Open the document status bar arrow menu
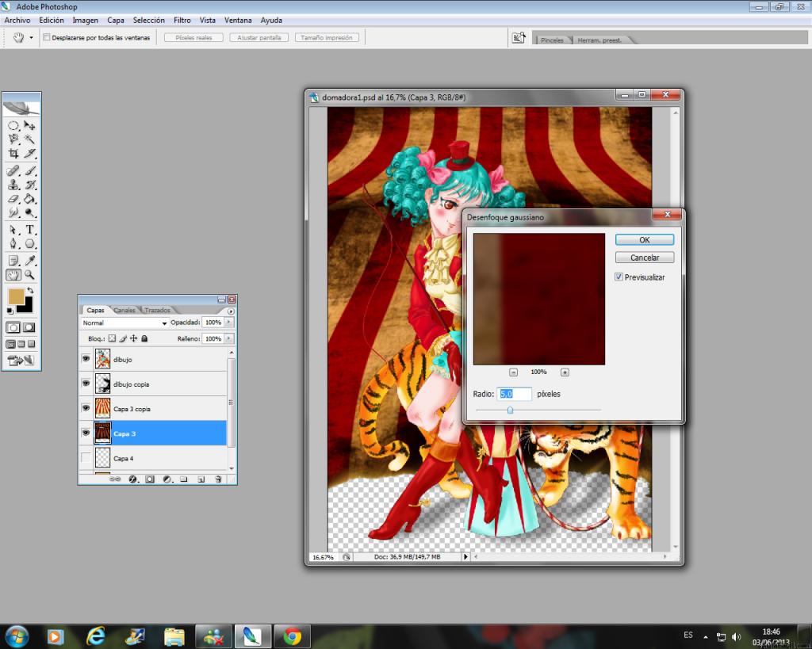This screenshot has width=812, height=649. (465, 557)
